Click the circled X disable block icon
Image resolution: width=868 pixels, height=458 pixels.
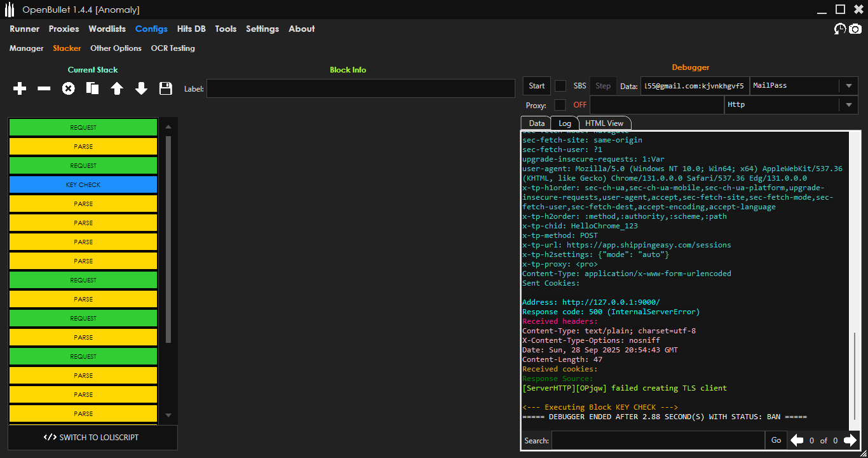68,89
